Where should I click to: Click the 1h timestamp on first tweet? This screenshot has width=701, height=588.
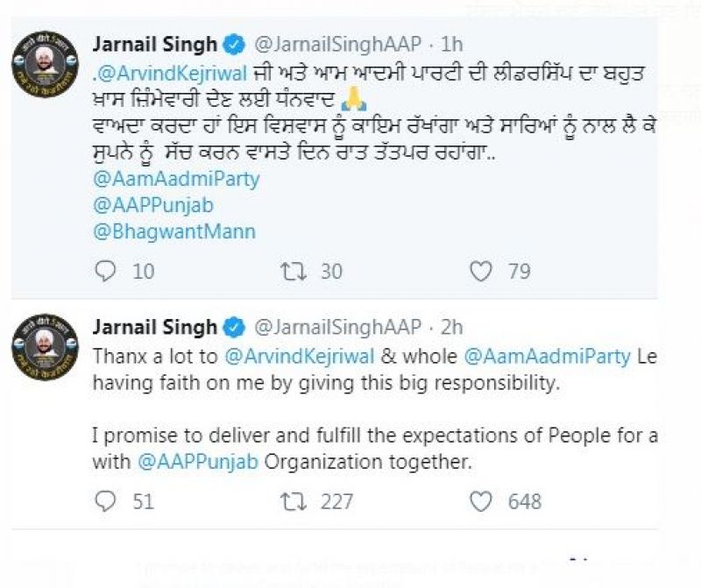pos(453,42)
